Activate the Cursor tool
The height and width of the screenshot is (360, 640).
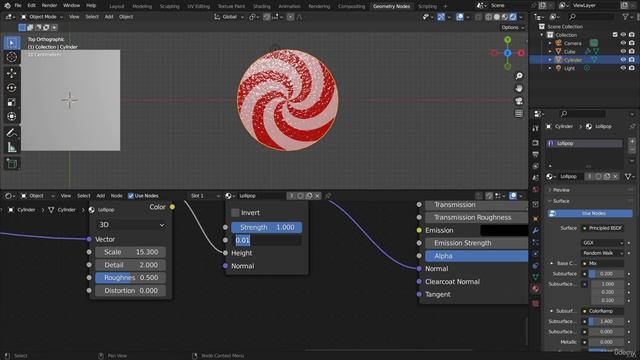(12, 57)
